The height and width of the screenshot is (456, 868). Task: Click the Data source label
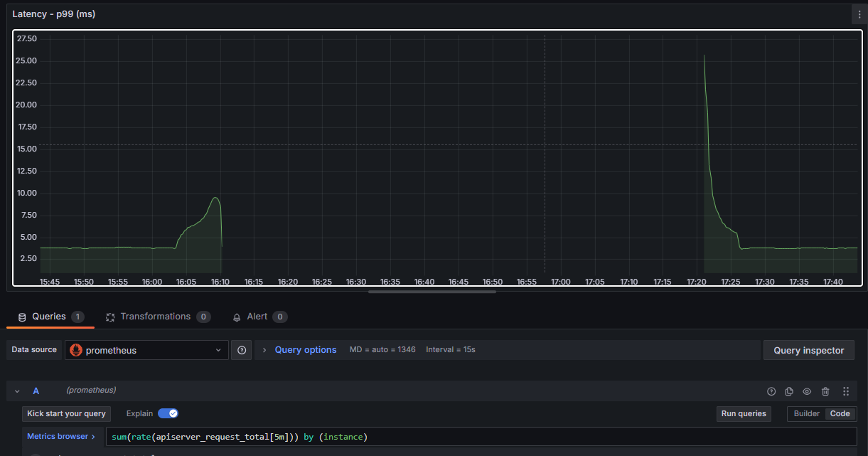34,350
